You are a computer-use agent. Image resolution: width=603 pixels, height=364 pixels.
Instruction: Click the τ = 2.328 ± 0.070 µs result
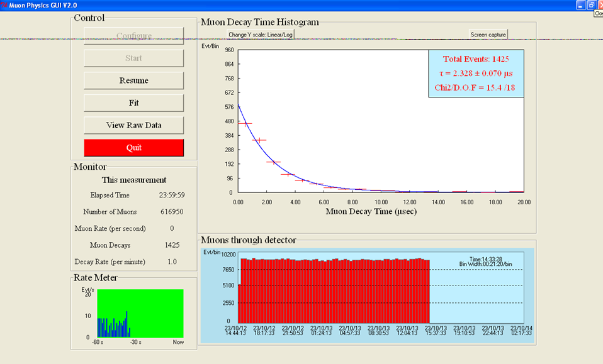pyautogui.click(x=476, y=74)
